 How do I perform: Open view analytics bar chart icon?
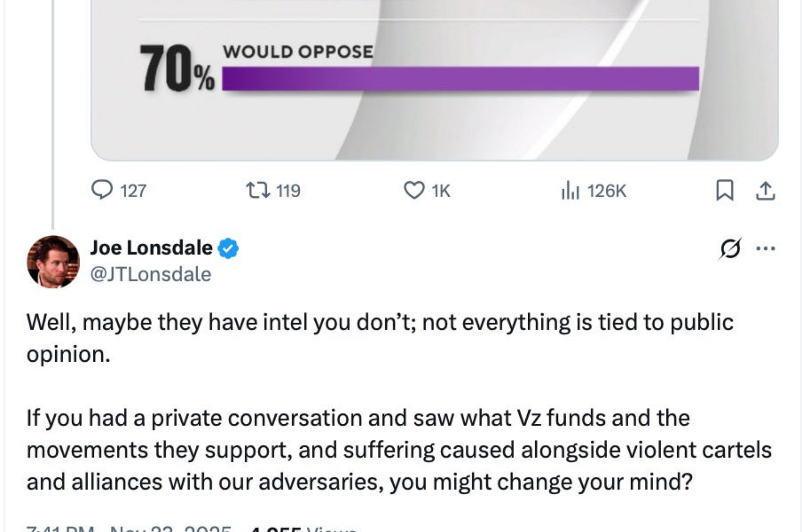pyautogui.click(x=570, y=190)
